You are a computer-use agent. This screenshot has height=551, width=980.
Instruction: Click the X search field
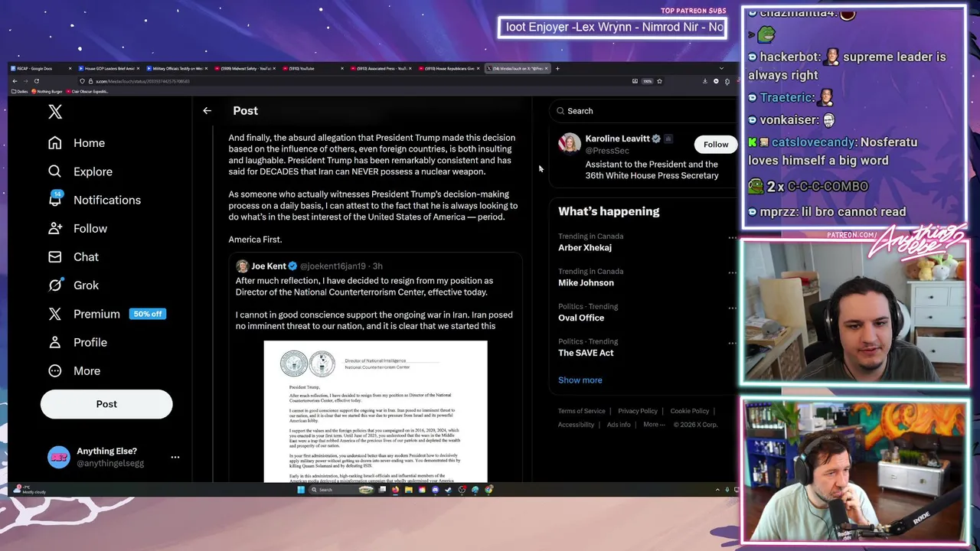pyautogui.click(x=643, y=111)
